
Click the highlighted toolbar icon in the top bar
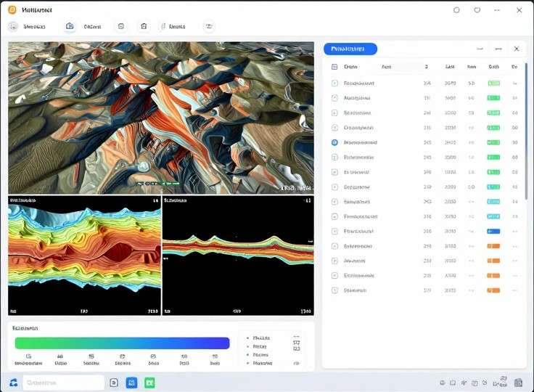click(70, 26)
